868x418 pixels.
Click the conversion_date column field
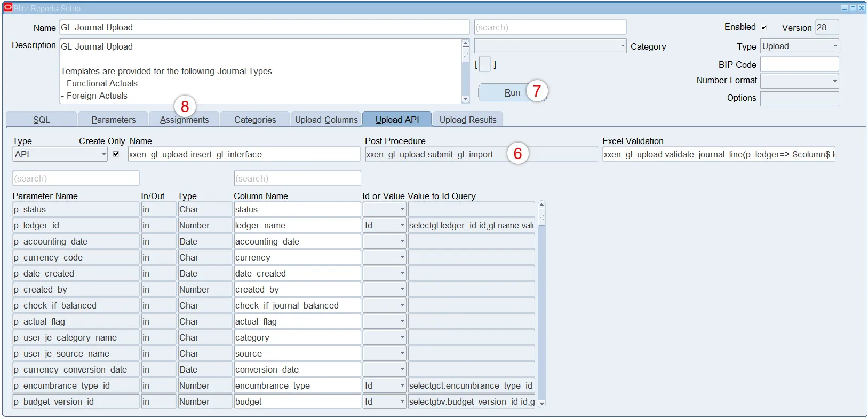297,370
